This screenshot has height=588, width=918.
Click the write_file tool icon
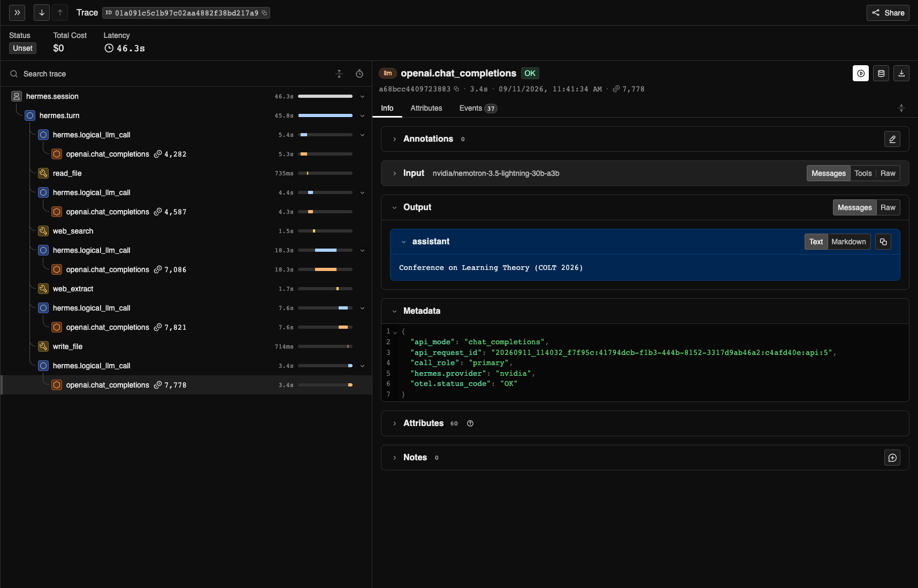point(43,346)
